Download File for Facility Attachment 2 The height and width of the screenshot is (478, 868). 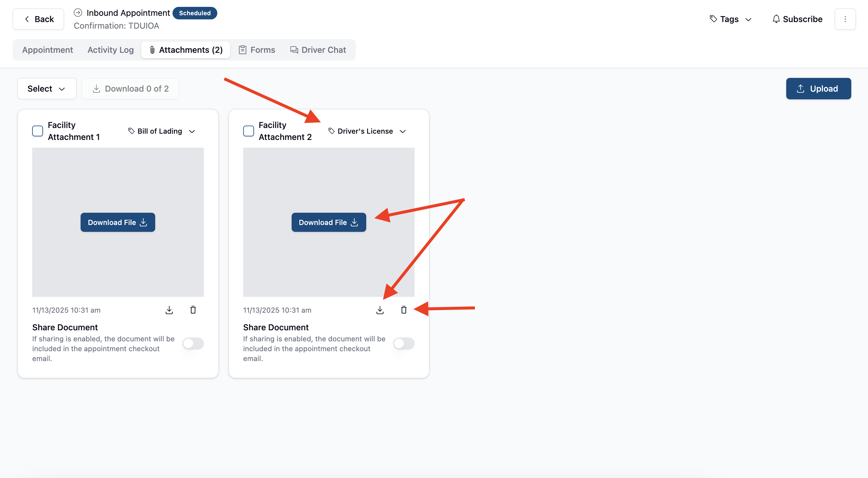[329, 222]
